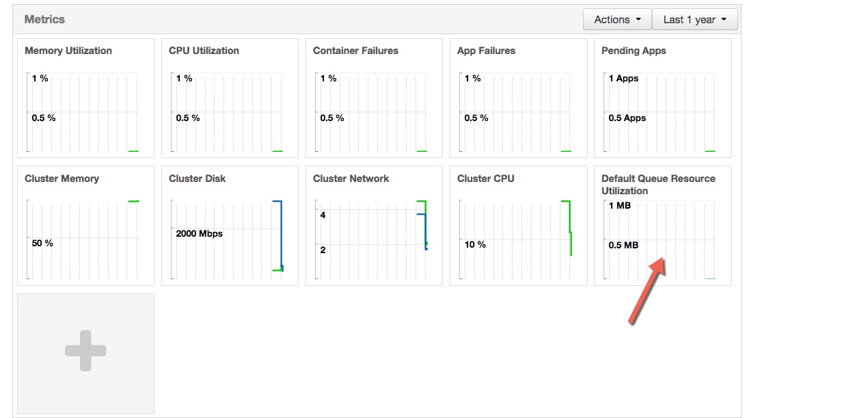Open the Last 1 year time range selector
The width and height of the screenshot is (868, 418).
click(694, 19)
